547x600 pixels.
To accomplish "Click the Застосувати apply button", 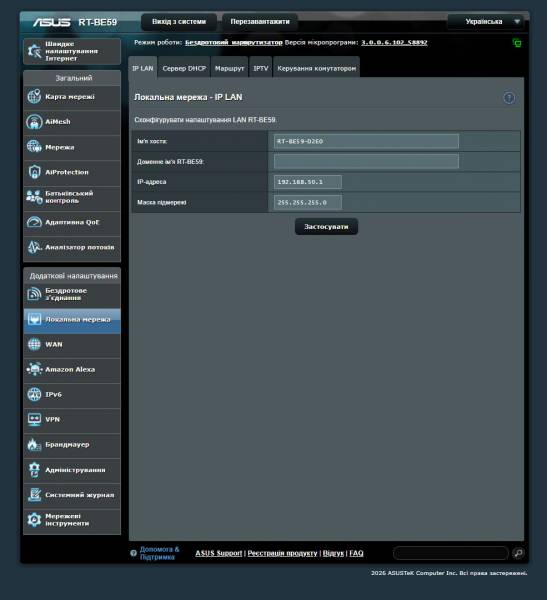I will click(326, 227).
